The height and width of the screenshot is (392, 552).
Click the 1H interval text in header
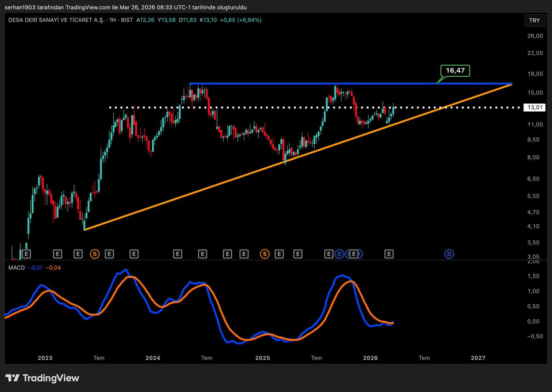[x=112, y=20]
